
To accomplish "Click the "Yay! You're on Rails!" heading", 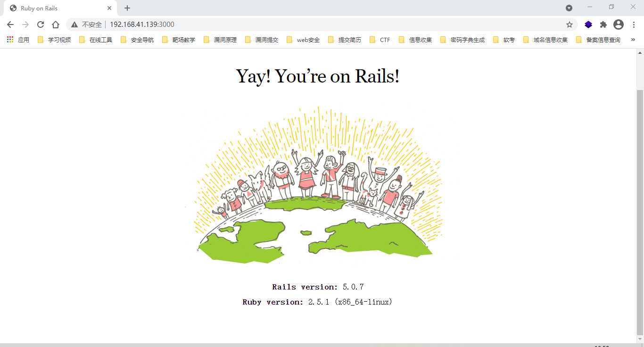I will coord(318,76).
